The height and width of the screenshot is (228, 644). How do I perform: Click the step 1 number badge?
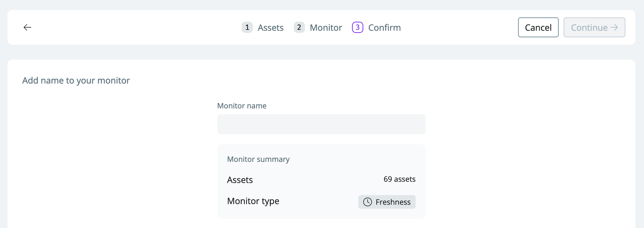pos(247,27)
